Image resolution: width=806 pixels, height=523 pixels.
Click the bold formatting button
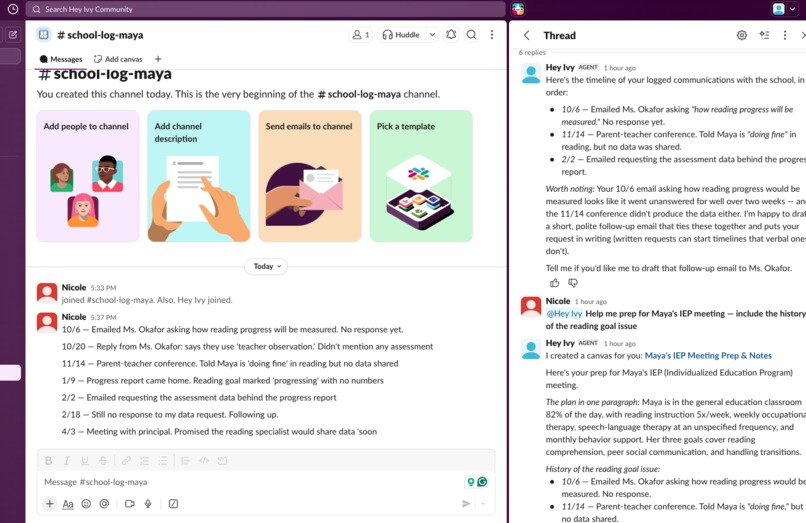tap(48, 461)
